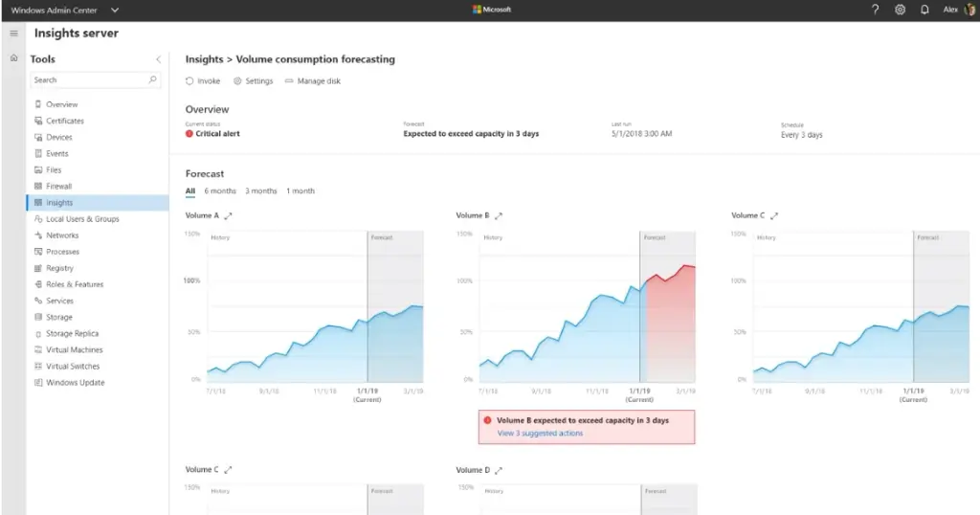The image size is (980, 515).
Task: Open the help question mark icon
Action: (875, 10)
